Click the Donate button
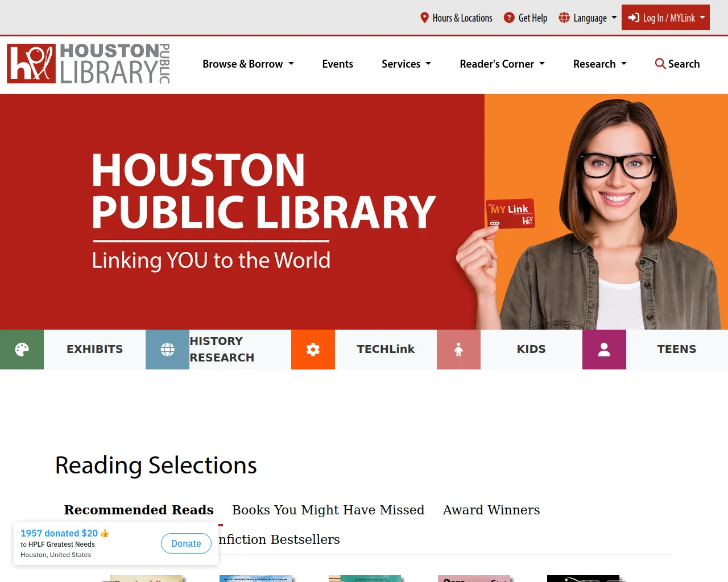The width and height of the screenshot is (728, 582). (x=187, y=543)
